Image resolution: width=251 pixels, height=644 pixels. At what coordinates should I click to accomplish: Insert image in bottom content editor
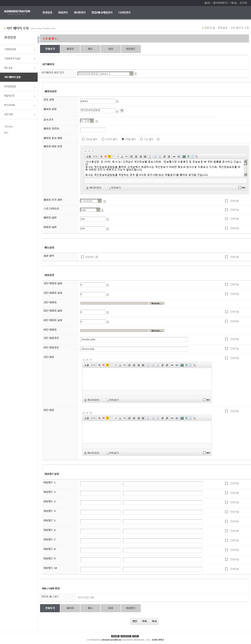tap(186, 418)
